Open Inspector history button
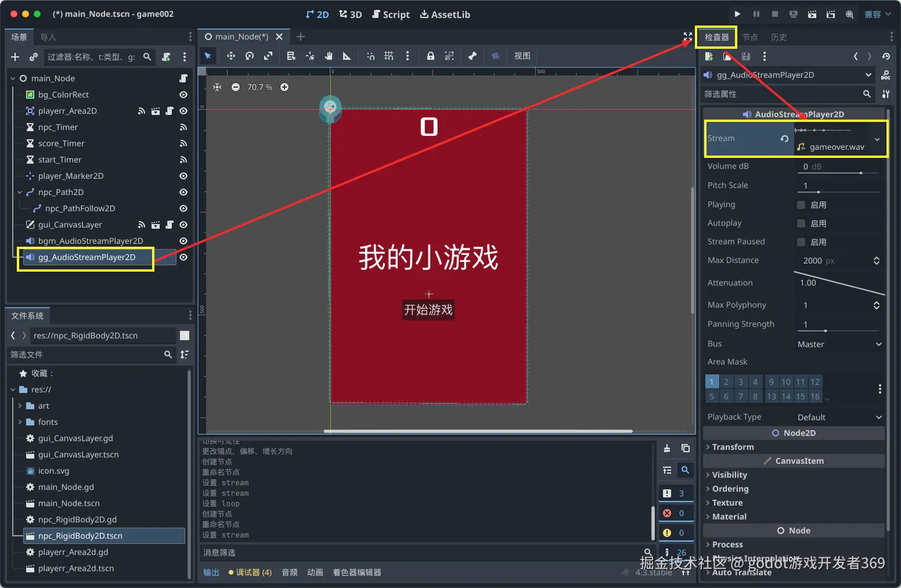The image size is (901, 588). 886,56
